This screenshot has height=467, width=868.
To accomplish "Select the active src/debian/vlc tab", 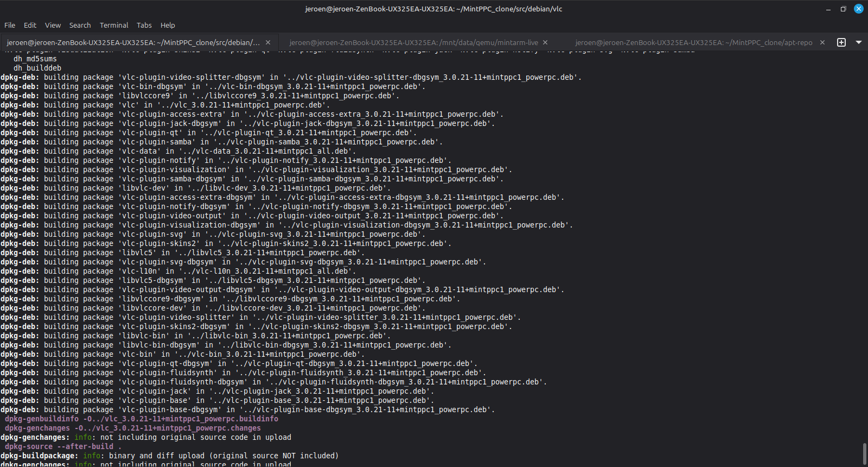I will click(x=133, y=42).
